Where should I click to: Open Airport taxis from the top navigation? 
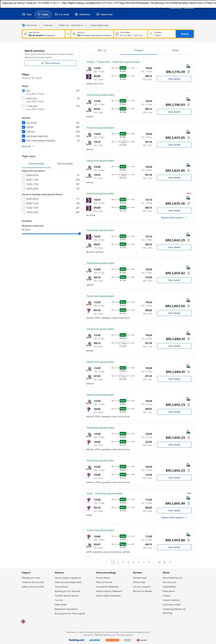105,15
